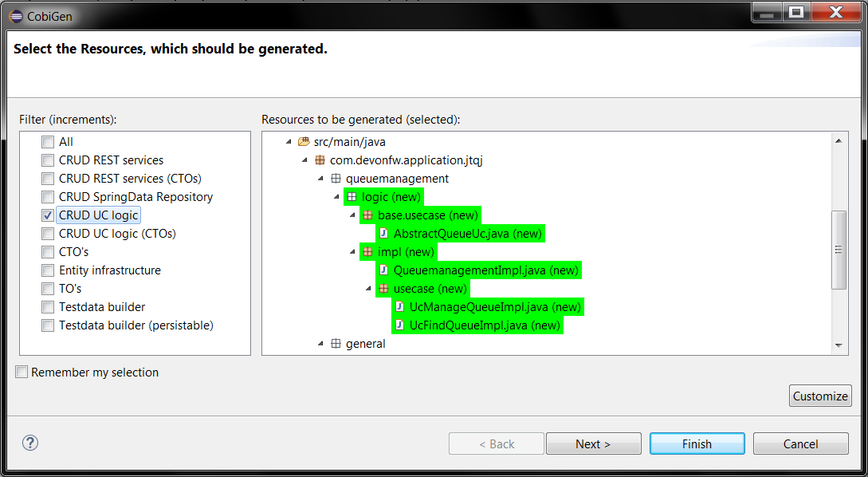Click the AbstractQueueUc.java file icon
Viewport: 868px width, 477px height.
[383, 234]
